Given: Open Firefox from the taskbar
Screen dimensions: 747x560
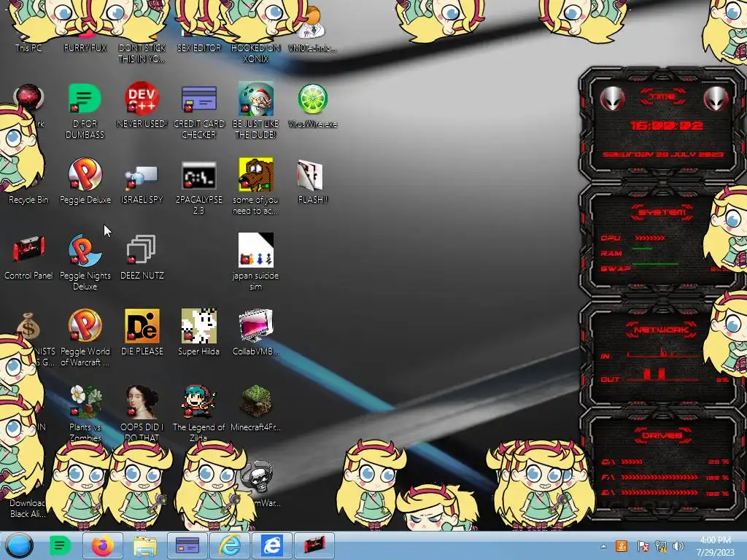Looking at the screenshot, I should click(102, 545).
